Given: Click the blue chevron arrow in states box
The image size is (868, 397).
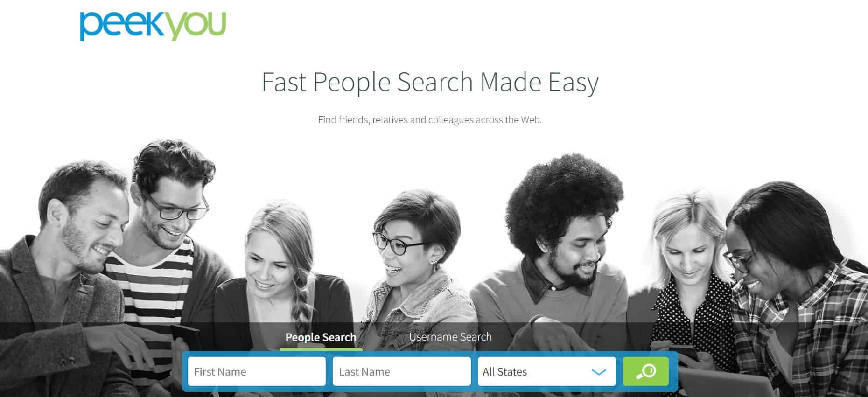Looking at the screenshot, I should tap(599, 372).
